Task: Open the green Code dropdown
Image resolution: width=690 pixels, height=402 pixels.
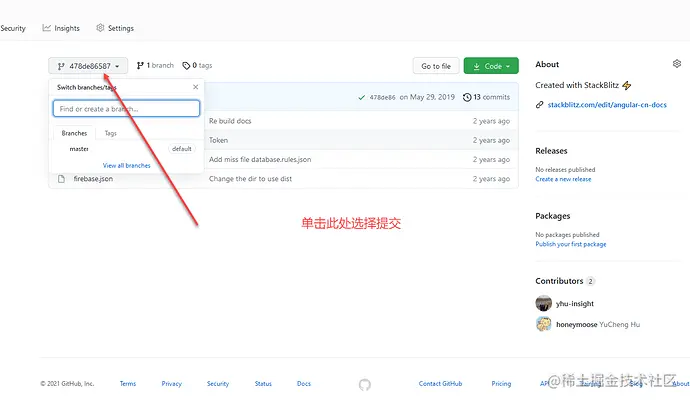Action: (x=491, y=66)
